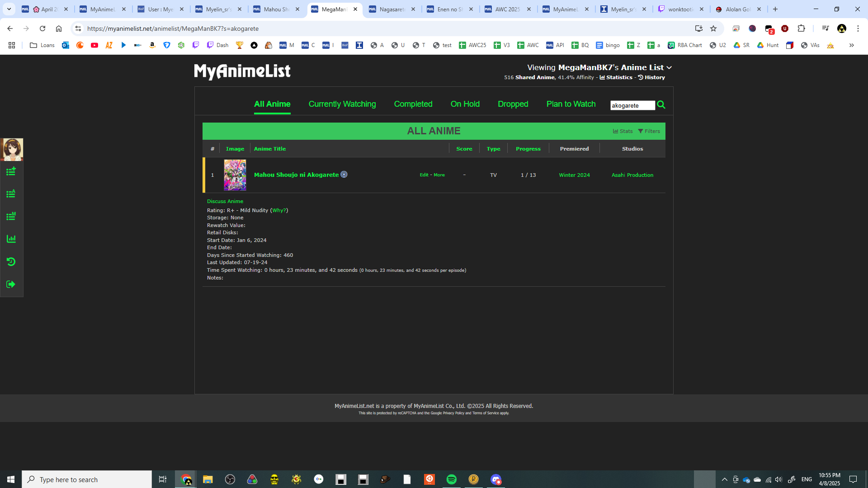Switch to the AWC 2025 browser tab
Viewport: 868px width, 488px height.
[508, 9]
